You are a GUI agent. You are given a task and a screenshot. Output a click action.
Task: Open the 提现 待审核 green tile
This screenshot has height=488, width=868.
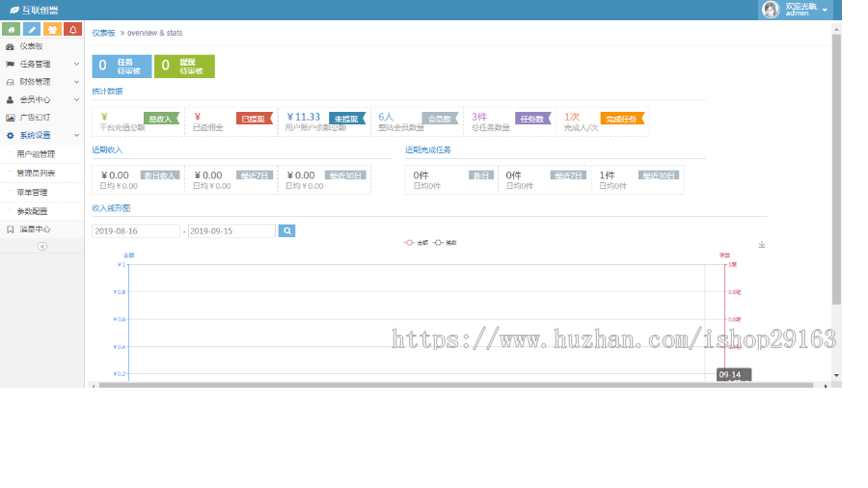(x=184, y=67)
